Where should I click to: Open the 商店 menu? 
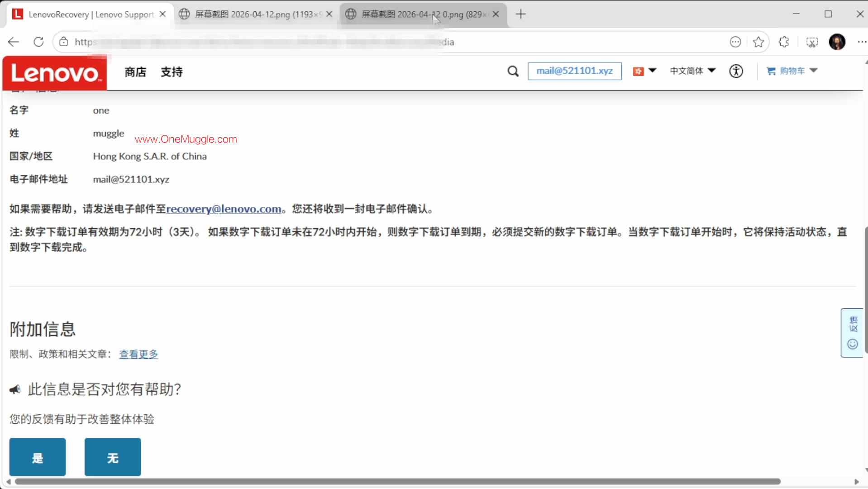[135, 72]
